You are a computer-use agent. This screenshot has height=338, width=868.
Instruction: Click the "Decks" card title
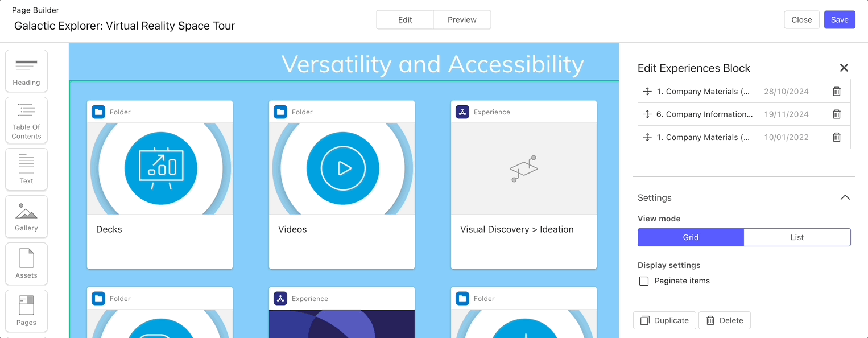[109, 230]
